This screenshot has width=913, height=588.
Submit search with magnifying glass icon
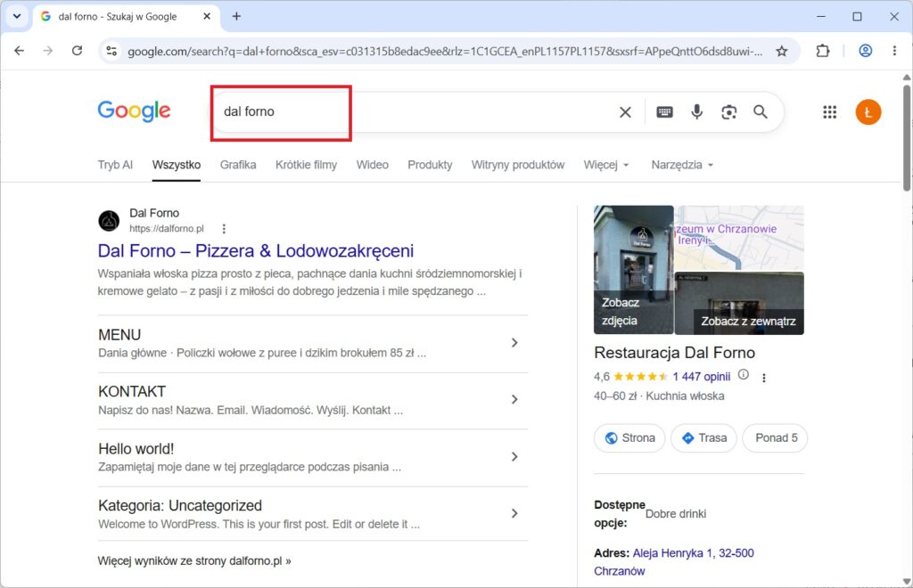click(x=760, y=111)
